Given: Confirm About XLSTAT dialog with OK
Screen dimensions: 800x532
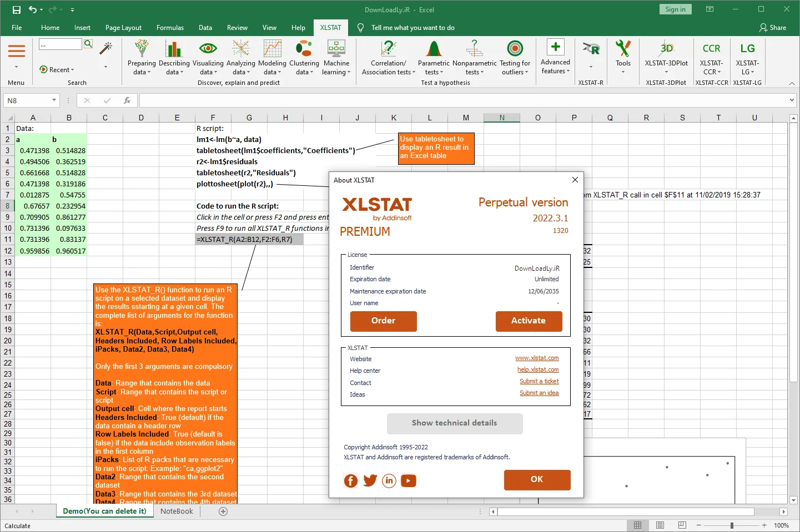Looking at the screenshot, I should click(x=537, y=480).
